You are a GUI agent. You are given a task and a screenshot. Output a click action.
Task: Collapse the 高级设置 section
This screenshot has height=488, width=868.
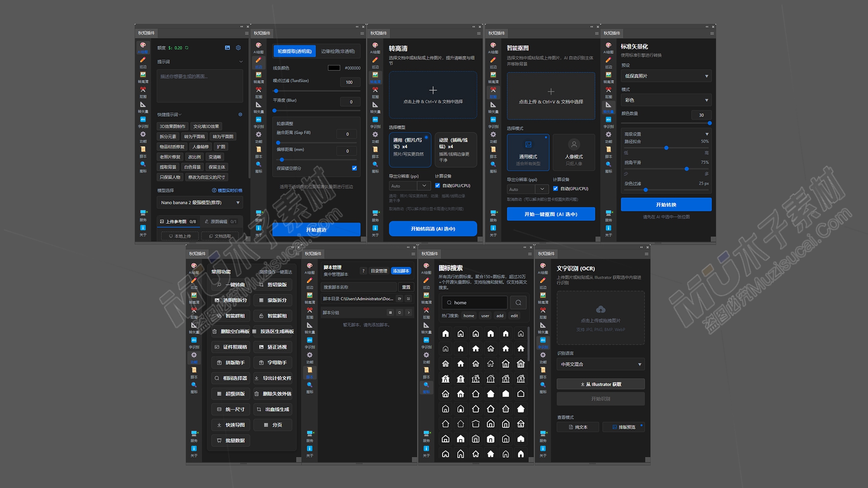[x=666, y=134]
